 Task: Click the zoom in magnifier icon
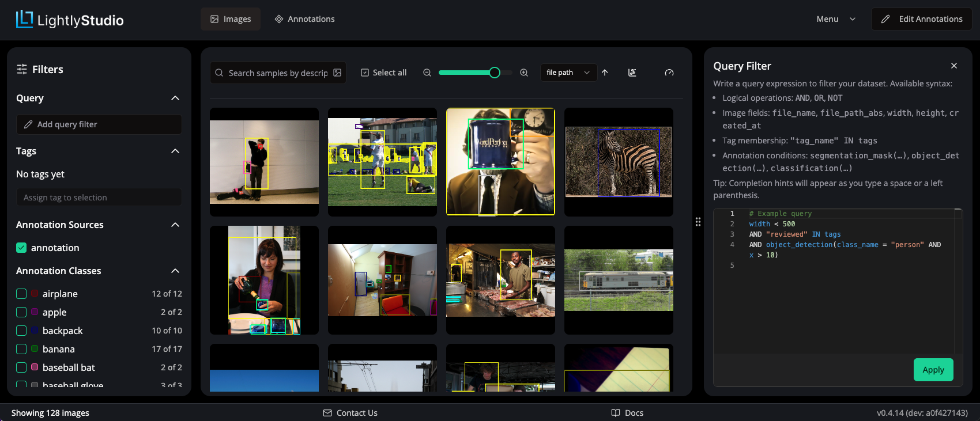(524, 73)
